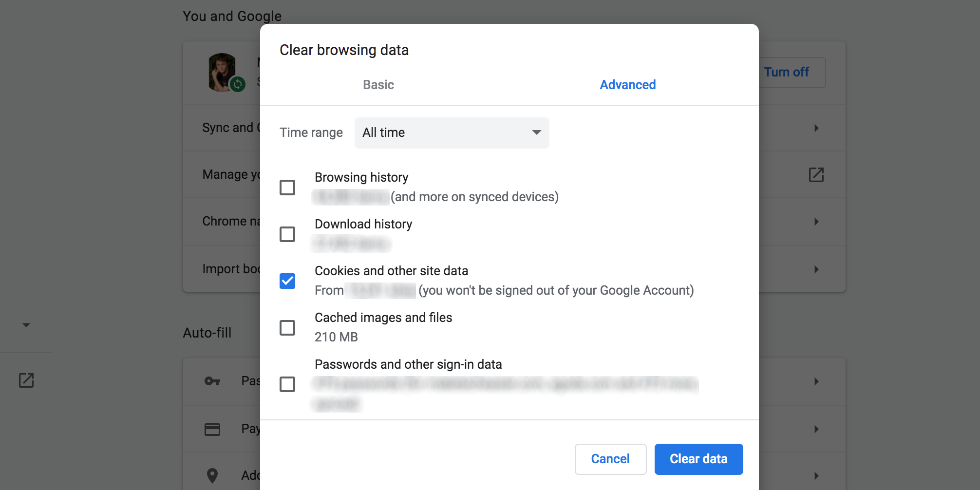The width and height of the screenshot is (980, 490).
Task: Collapse the sidebar disclosure triangle
Action: point(26,324)
